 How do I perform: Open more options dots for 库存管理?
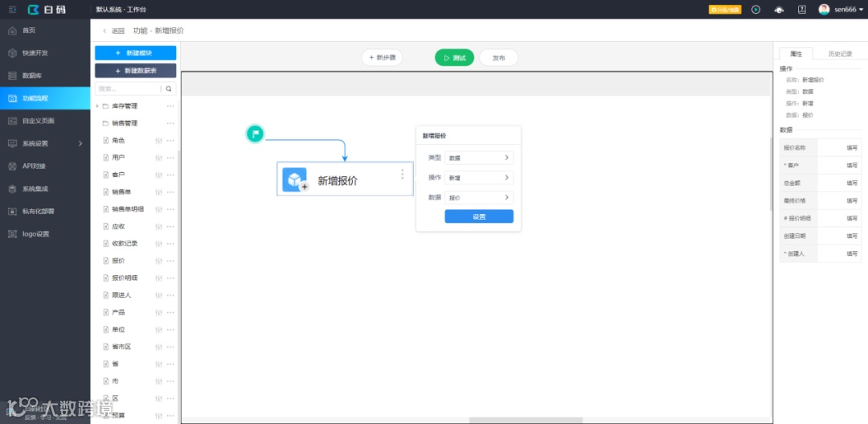coord(170,106)
